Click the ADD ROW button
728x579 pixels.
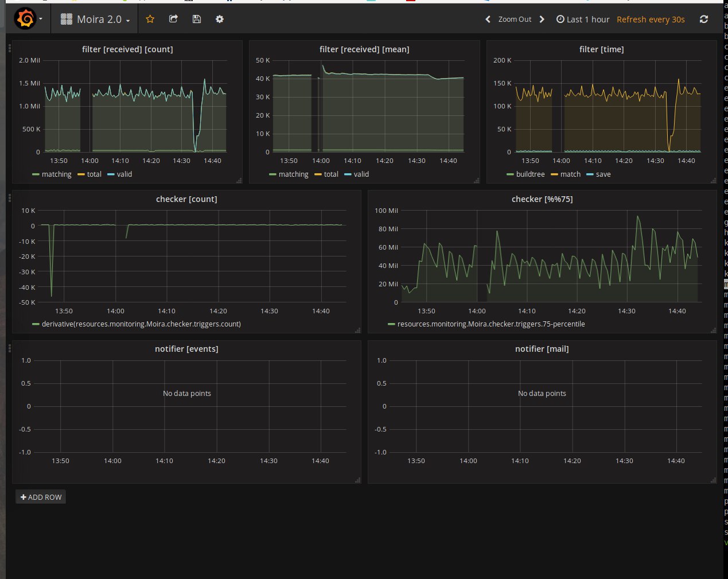coord(41,497)
